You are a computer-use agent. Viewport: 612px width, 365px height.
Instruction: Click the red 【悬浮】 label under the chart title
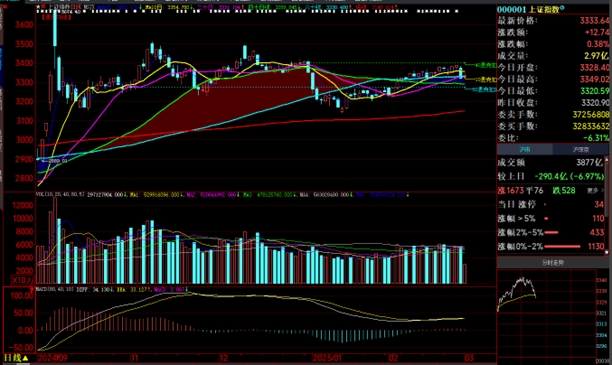click(x=56, y=17)
